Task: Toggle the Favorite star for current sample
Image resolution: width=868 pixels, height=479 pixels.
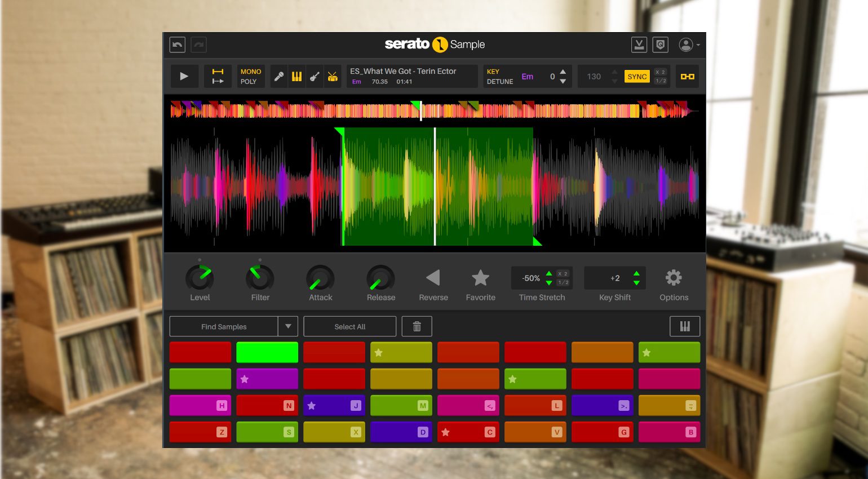Action: tap(480, 278)
